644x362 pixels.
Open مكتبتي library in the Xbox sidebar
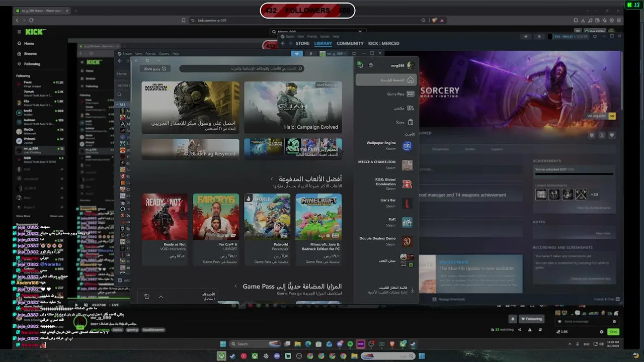click(x=386, y=108)
